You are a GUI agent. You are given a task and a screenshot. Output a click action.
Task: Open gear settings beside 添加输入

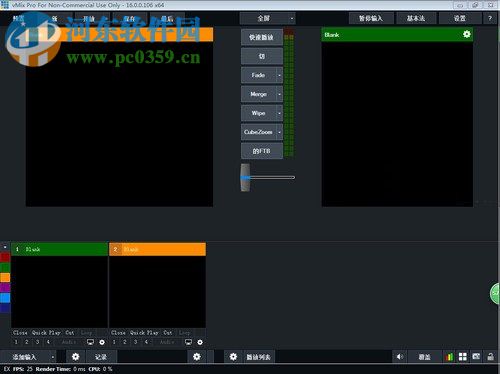tap(76, 357)
